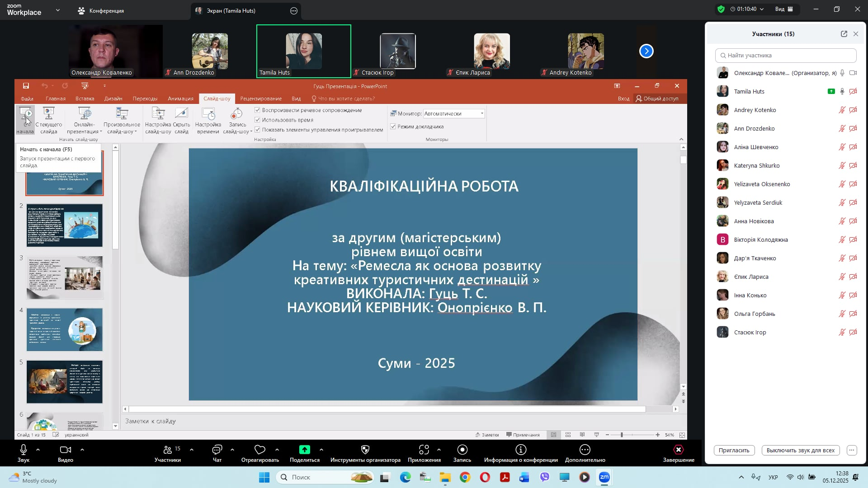The width and height of the screenshot is (868, 488).
Task: Click the Record button in Zoom toolbar
Action: [x=462, y=450]
